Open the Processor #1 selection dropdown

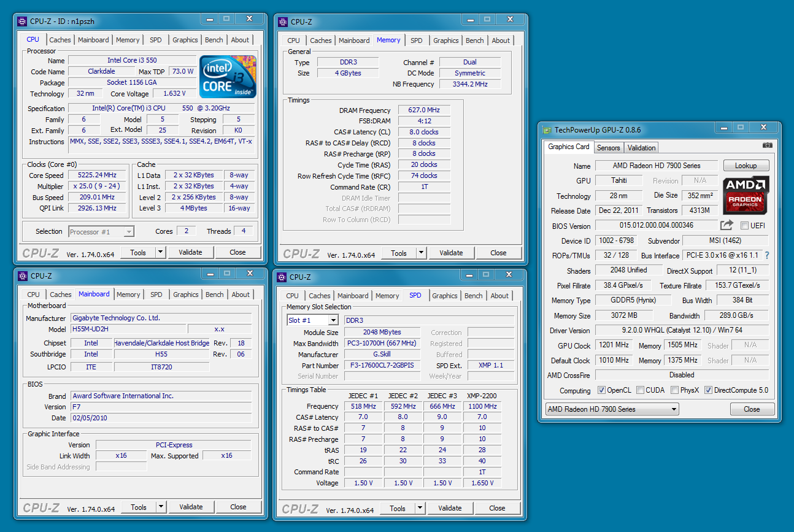pyautogui.click(x=101, y=231)
